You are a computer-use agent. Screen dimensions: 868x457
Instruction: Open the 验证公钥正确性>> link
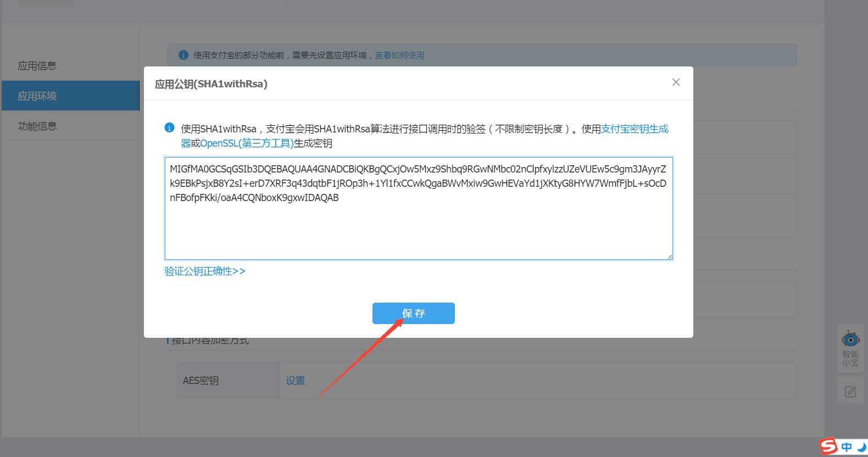205,271
